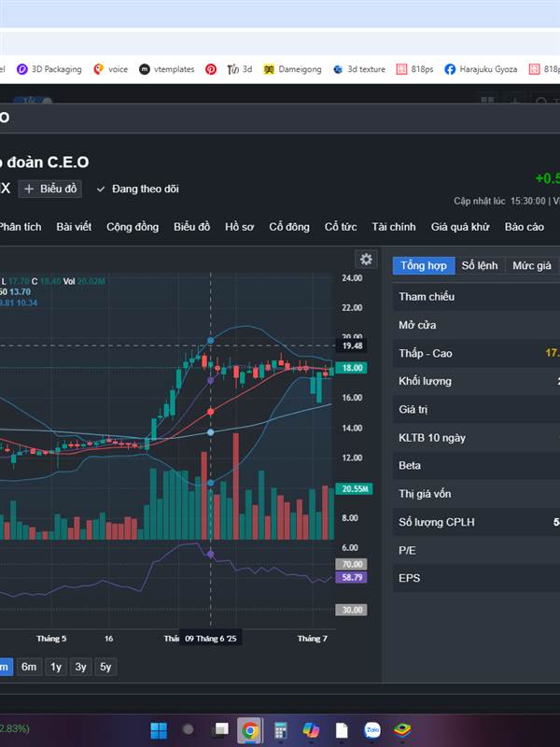The image size is (560, 747).
Task: Open Calculator in taskbar
Action: click(x=281, y=730)
